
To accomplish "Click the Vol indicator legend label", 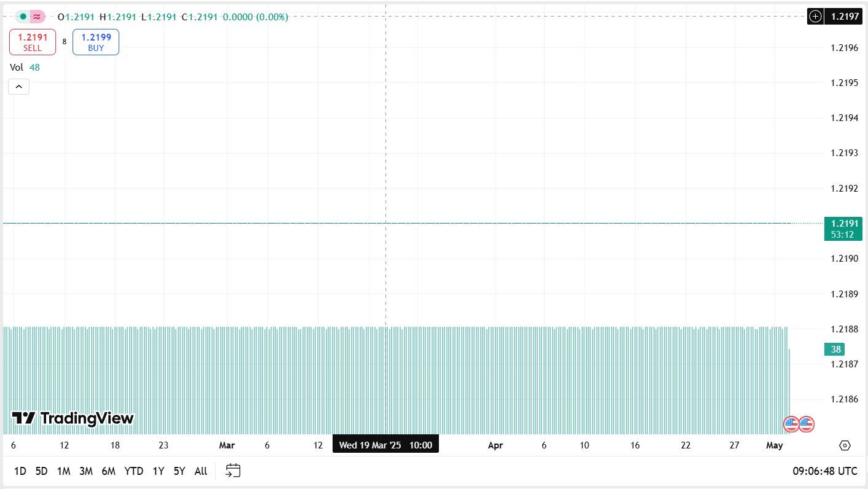I will (17, 68).
